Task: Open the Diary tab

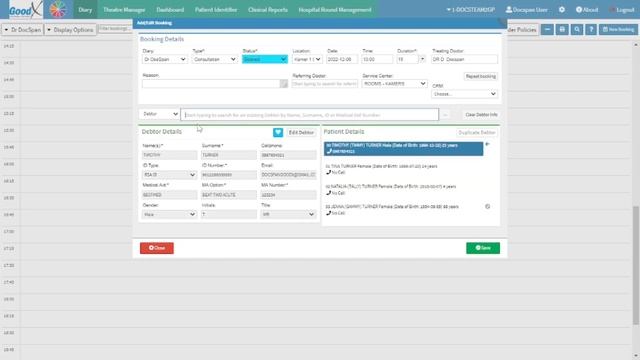Action: point(85,9)
